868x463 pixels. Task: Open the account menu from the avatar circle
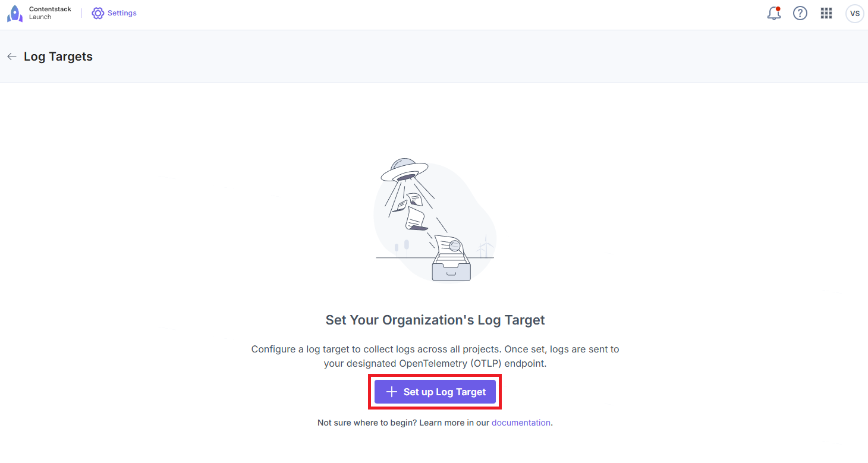coord(854,13)
